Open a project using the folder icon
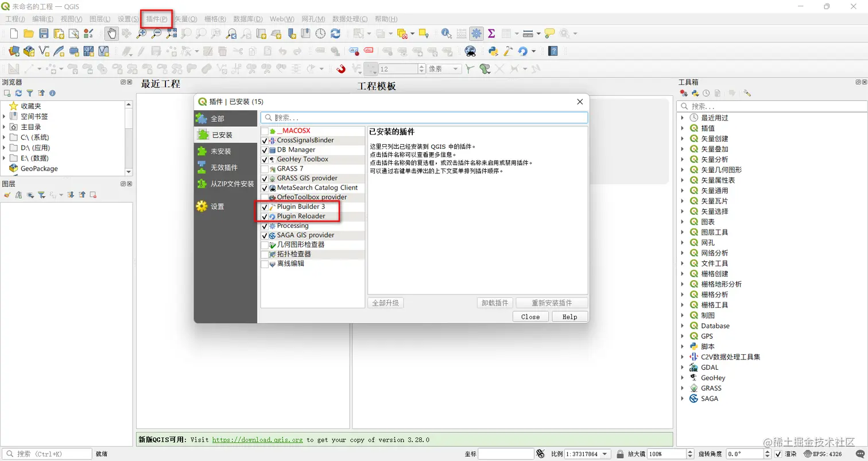This screenshot has width=868, height=461. coord(29,34)
